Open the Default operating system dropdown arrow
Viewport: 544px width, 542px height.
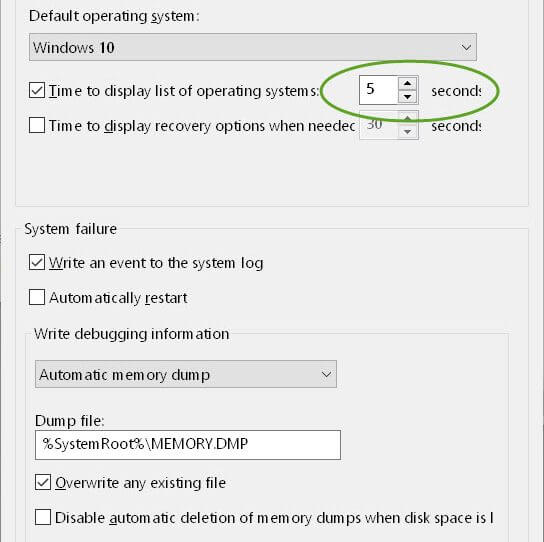(x=466, y=47)
